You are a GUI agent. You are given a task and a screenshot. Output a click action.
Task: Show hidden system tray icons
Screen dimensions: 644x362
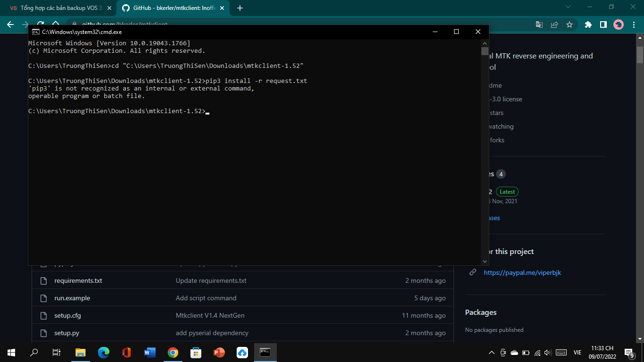(x=491, y=353)
